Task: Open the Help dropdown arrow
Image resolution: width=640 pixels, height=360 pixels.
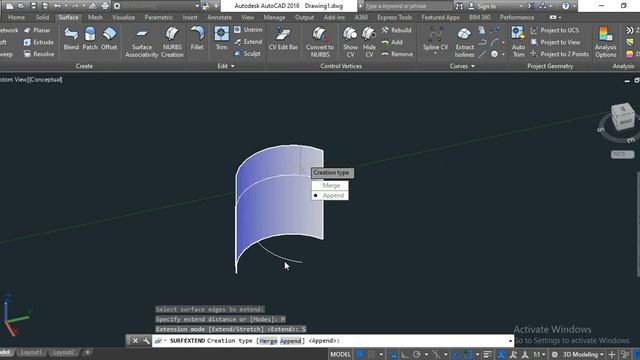Action: tap(573, 6)
